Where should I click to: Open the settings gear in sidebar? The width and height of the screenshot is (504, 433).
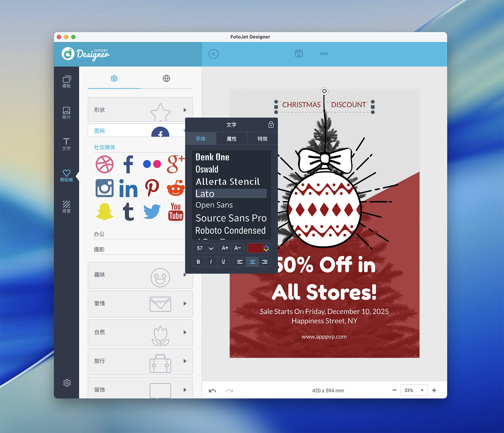[x=67, y=383]
